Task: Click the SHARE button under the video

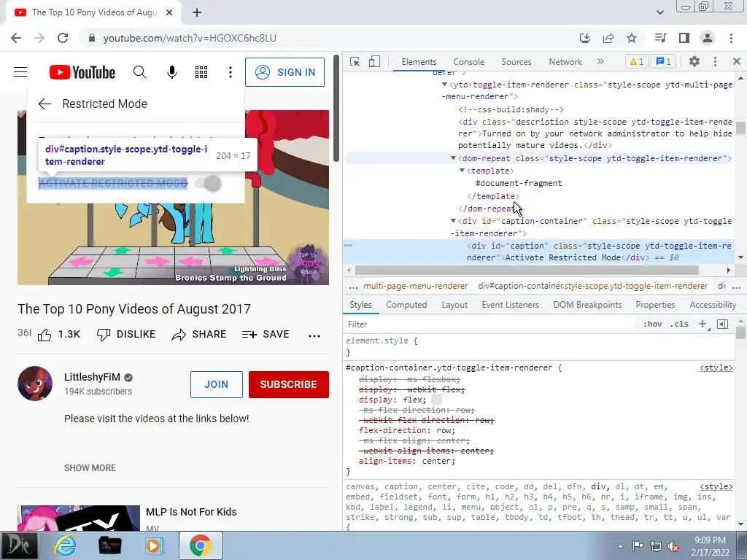Action: [x=199, y=334]
